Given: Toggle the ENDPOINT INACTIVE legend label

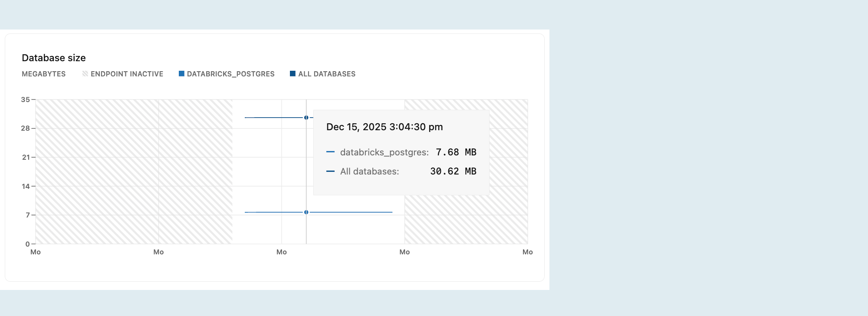Looking at the screenshot, I should (127, 74).
